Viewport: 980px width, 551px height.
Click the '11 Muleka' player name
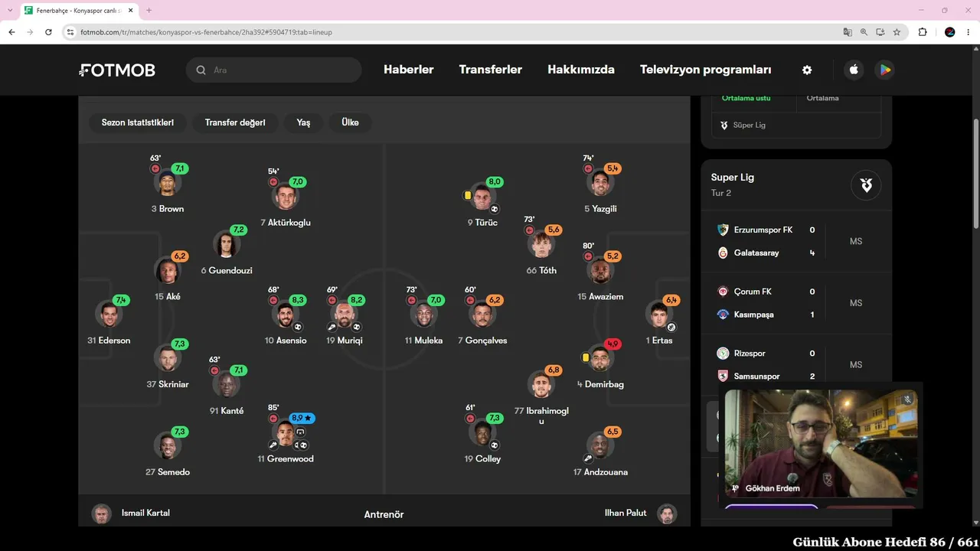coord(424,341)
